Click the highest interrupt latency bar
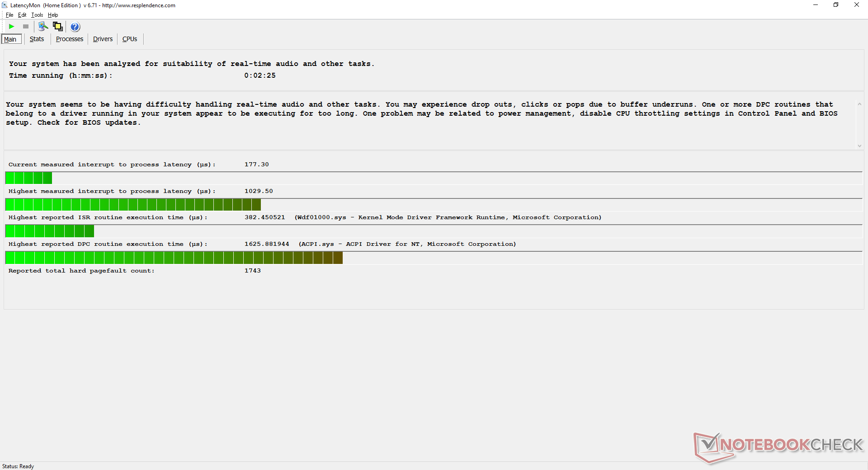This screenshot has height=470, width=868. point(133,205)
